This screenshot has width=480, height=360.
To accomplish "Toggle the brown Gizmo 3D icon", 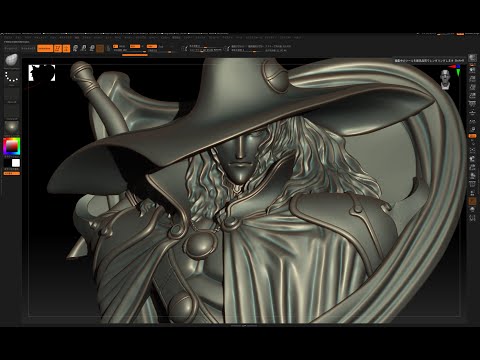I will point(100,48).
